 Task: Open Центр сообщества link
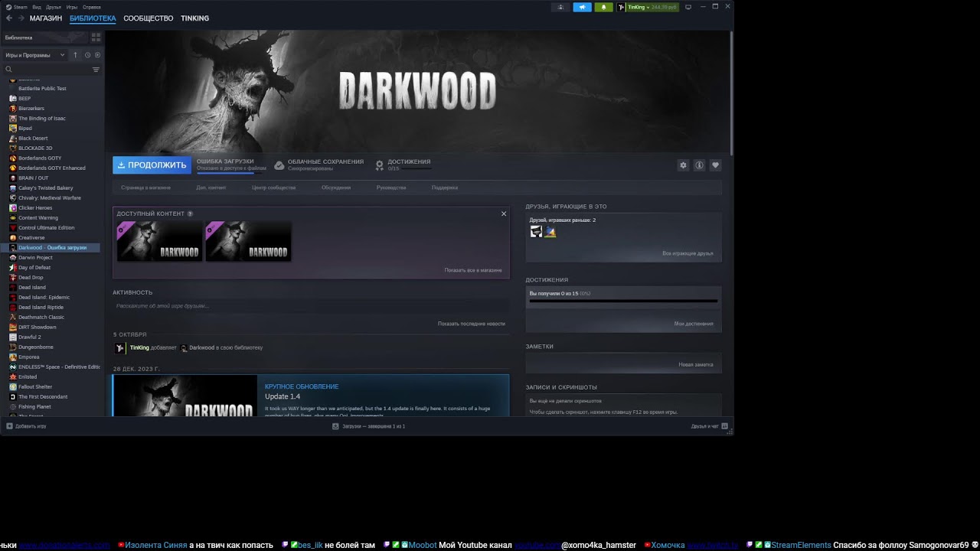(x=273, y=187)
